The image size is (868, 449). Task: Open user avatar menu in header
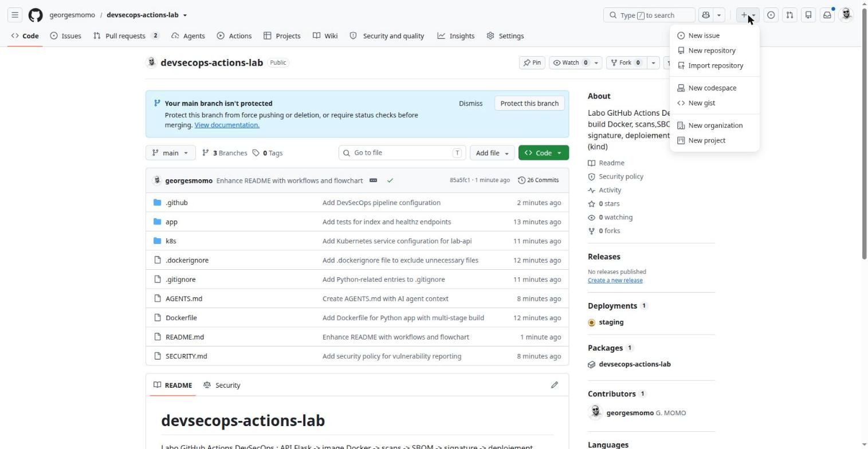[846, 15]
